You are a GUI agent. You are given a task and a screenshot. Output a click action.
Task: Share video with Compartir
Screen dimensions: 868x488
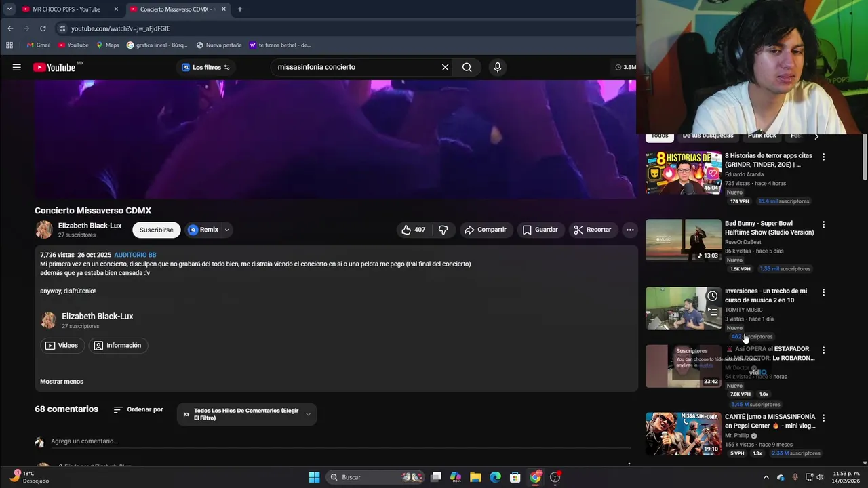click(485, 230)
